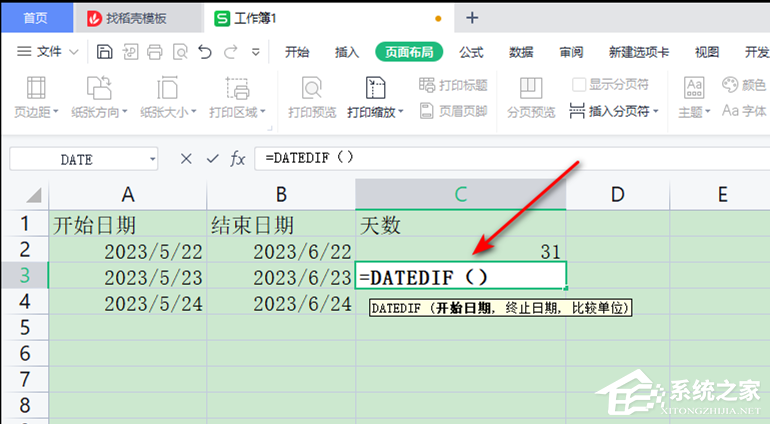Click the Print Preview magnifier icon in quick toolbar
This screenshot has height=424, width=770.
point(180,52)
